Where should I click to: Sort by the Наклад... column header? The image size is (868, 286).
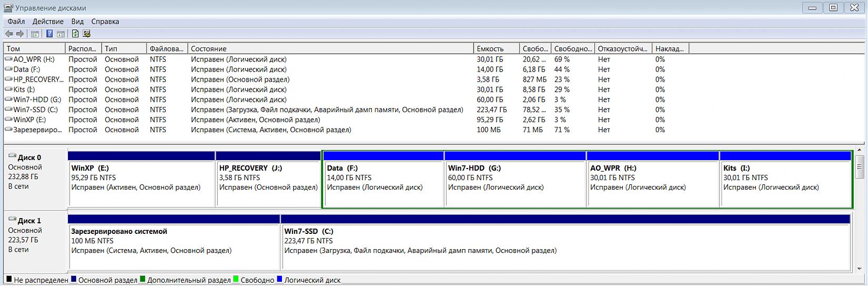coord(670,48)
